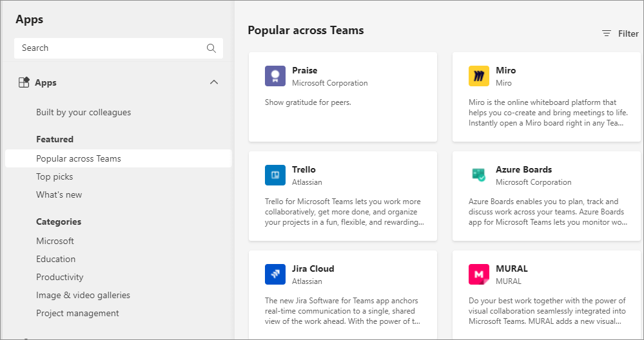Browse Project management category

(77, 313)
